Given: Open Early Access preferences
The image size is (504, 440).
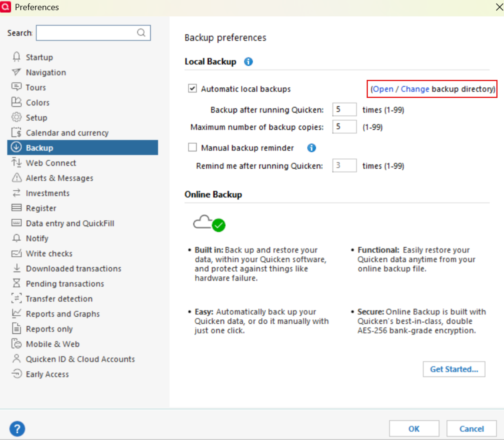Looking at the screenshot, I should tap(47, 374).
